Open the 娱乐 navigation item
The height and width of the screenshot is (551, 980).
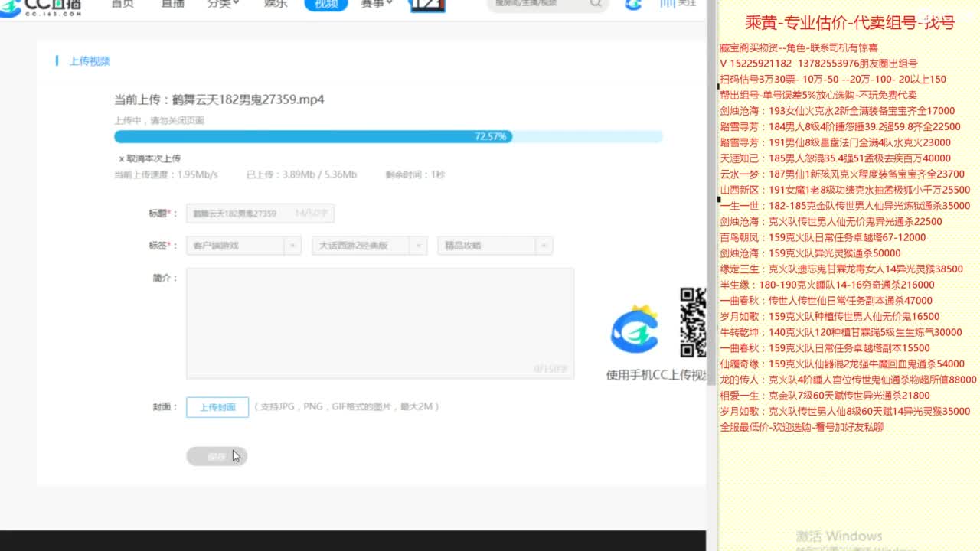[x=276, y=4]
